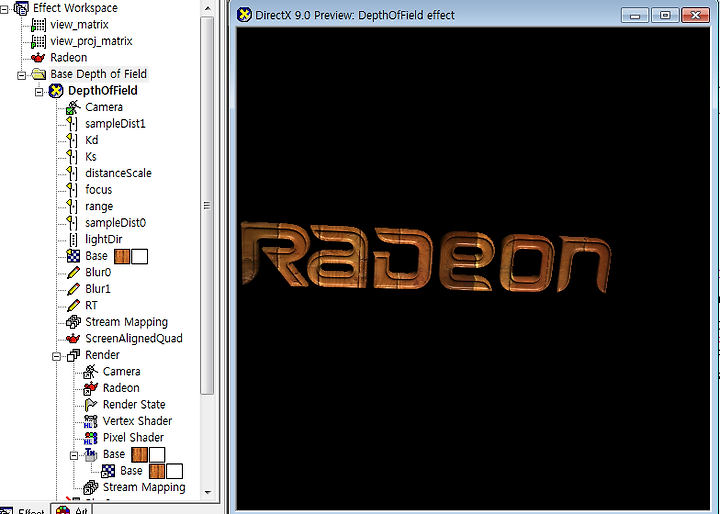The height and width of the screenshot is (514, 720).
Task: Click the workspace tree scroll down arrow
Action: [x=208, y=492]
